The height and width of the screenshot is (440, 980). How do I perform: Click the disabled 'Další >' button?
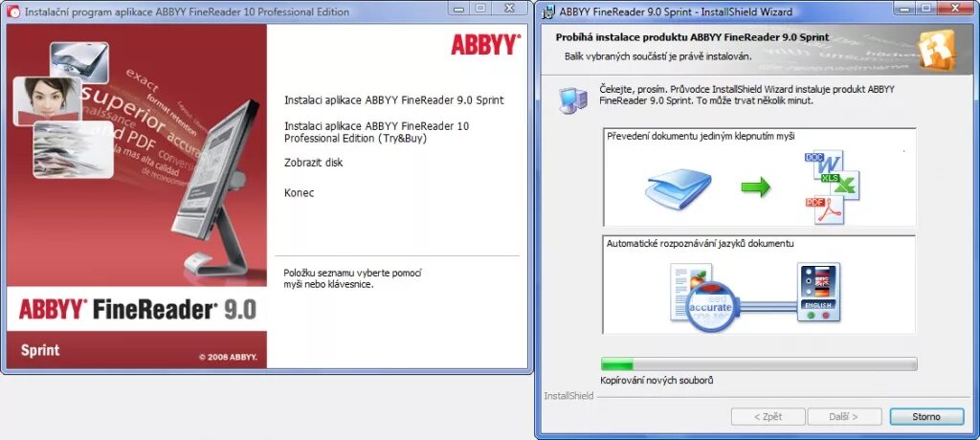coord(844,416)
